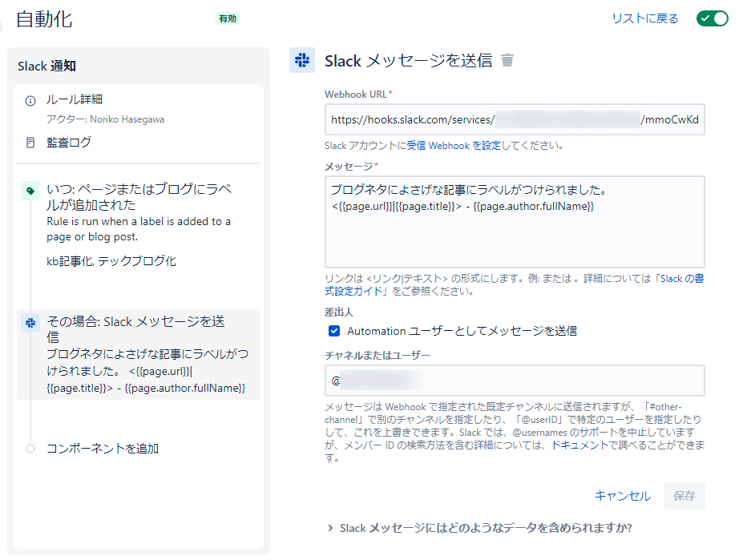Go back via リストに戻る link
The height and width of the screenshot is (560, 755).
point(644,18)
